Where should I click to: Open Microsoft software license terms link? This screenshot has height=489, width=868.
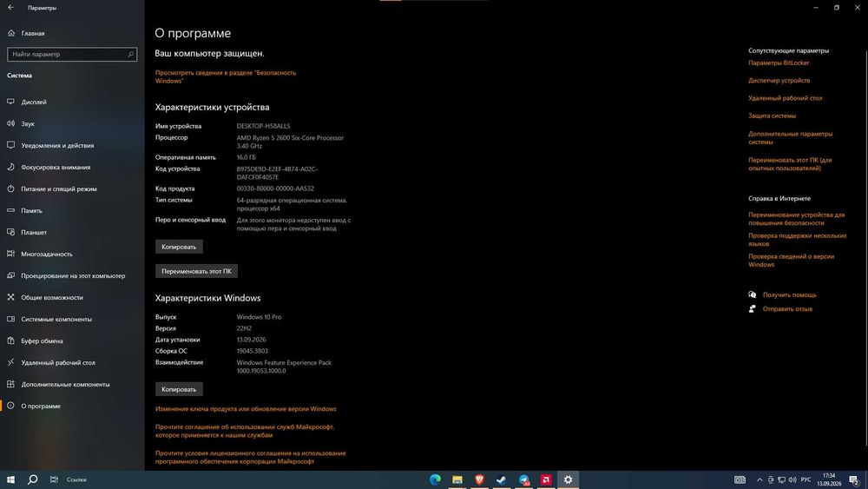pos(250,457)
